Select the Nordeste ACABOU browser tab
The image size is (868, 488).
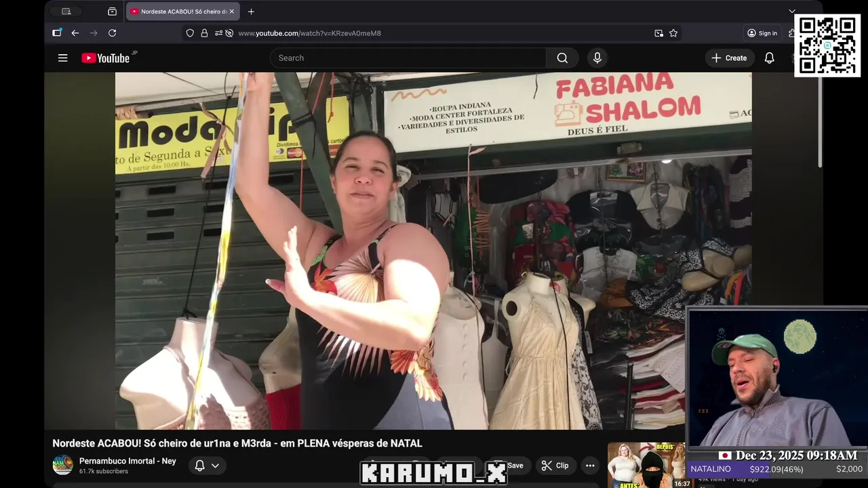(x=182, y=12)
